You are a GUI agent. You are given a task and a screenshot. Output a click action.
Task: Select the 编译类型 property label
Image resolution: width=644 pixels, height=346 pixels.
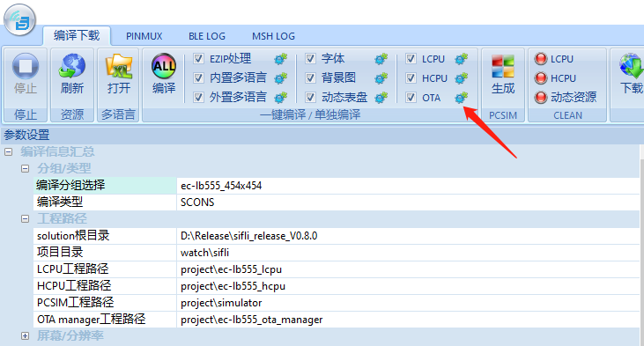[105, 202]
